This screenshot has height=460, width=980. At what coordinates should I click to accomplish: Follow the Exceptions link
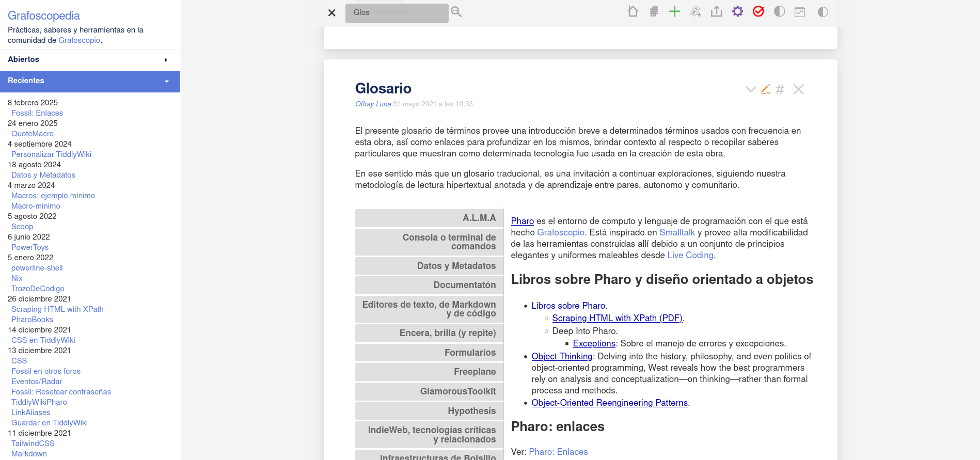594,343
